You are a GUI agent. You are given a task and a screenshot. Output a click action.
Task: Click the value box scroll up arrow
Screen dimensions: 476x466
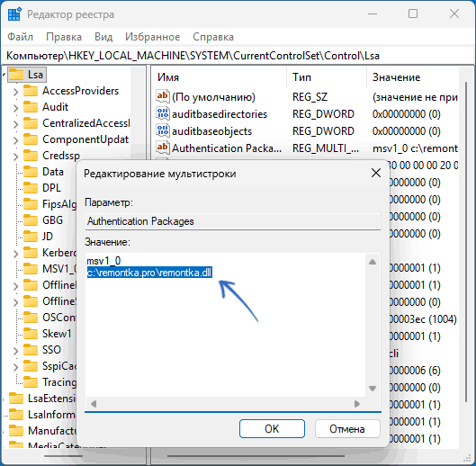[x=373, y=262]
